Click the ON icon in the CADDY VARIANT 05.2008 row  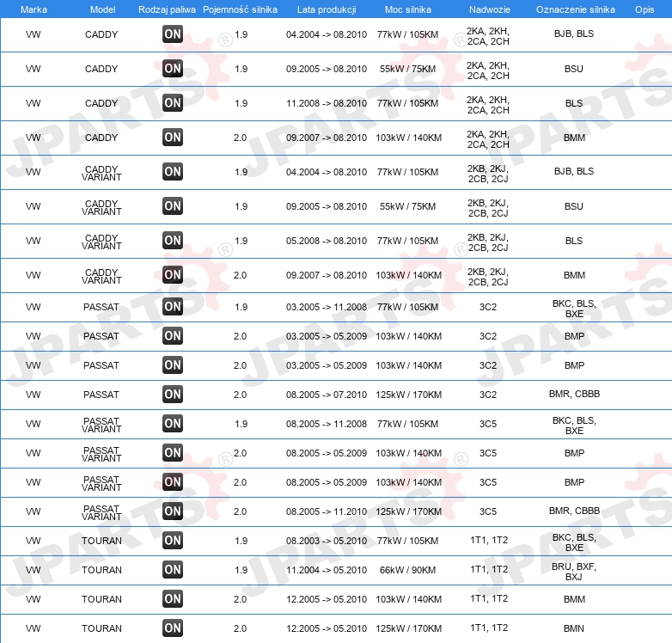tap(173, 241)
